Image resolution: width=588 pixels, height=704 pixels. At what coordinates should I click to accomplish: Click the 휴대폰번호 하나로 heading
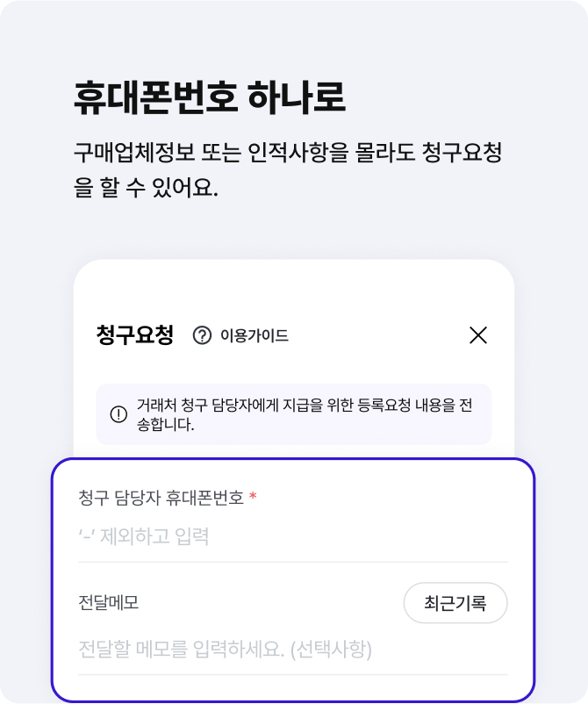click(210, 97)
